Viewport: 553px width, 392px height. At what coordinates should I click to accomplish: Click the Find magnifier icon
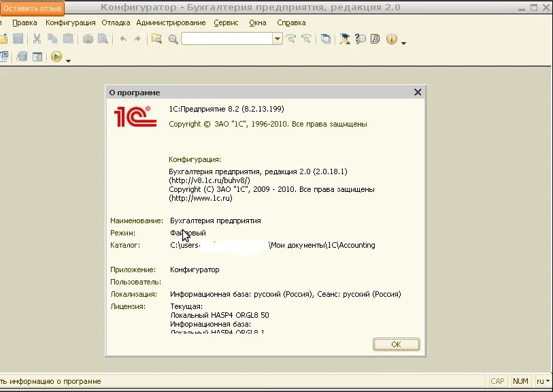coord(173,39)
